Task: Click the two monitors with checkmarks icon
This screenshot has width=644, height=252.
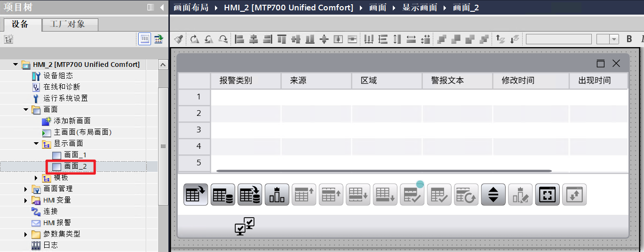Action: (x=245, y=226)
